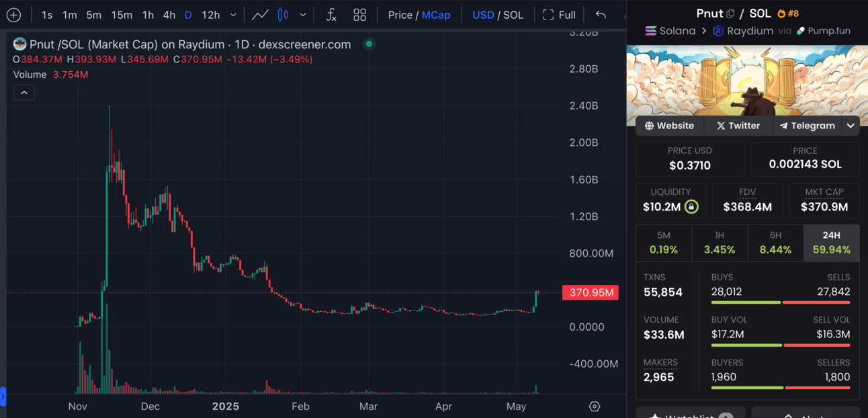Open chart settings gear icon
The width and height of the screenshot is (868, 418).
tap(594, 407)
